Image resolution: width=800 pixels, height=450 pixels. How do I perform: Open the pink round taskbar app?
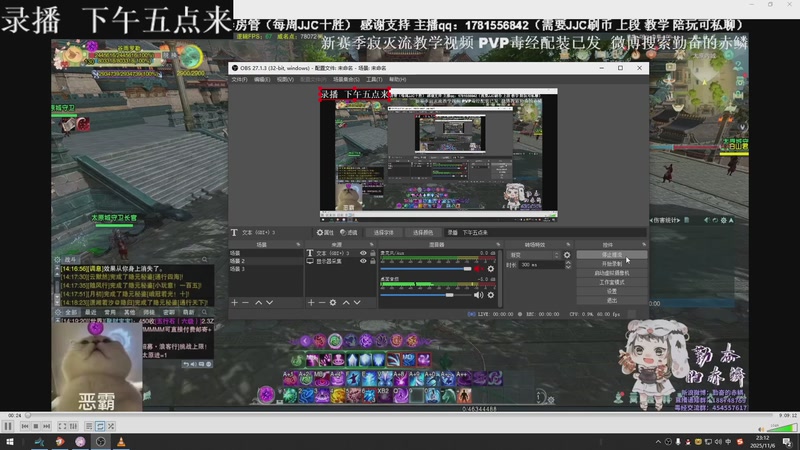click(80, 442)
